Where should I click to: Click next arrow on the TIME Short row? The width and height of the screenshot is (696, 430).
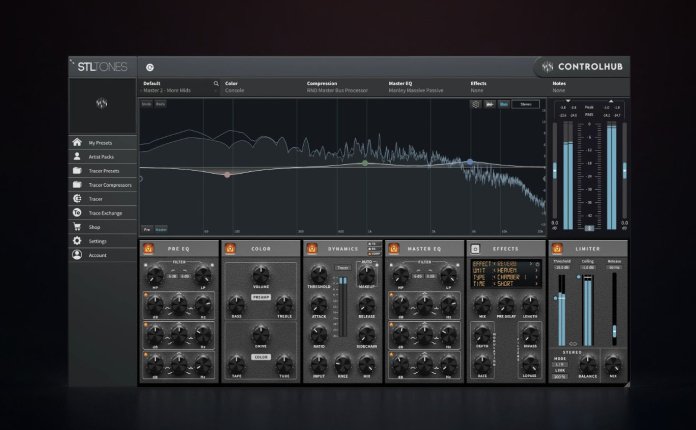coord(536,284)
